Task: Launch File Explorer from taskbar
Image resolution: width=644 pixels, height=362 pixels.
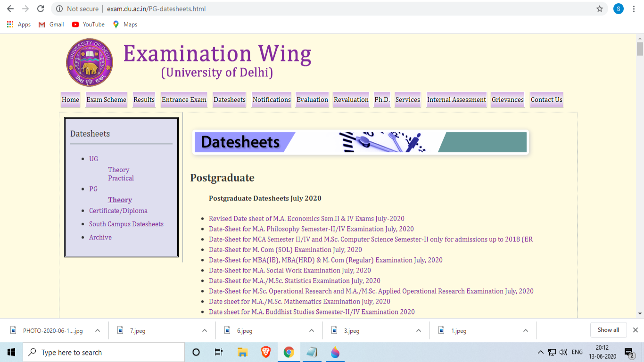Action: (242, 352)
